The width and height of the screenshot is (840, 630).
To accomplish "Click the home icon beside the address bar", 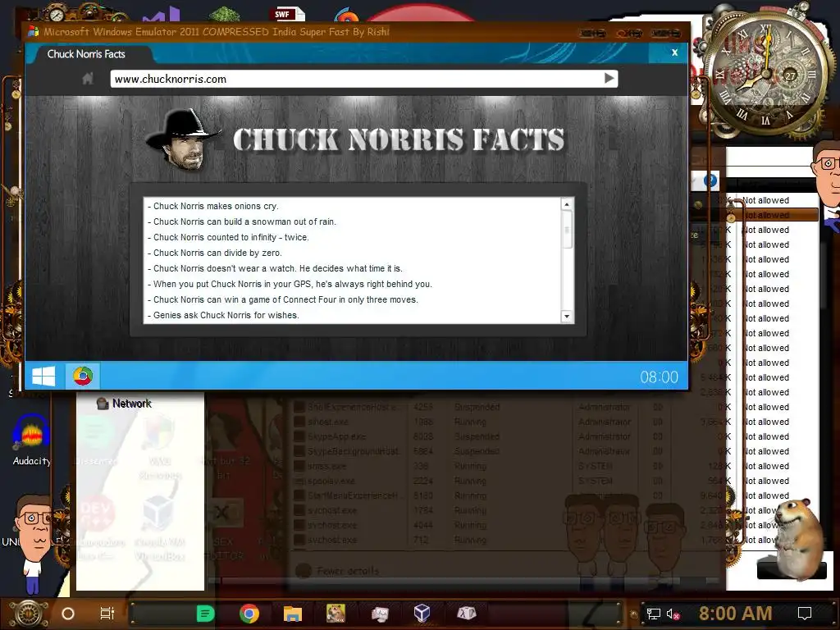I will point(88,80).
